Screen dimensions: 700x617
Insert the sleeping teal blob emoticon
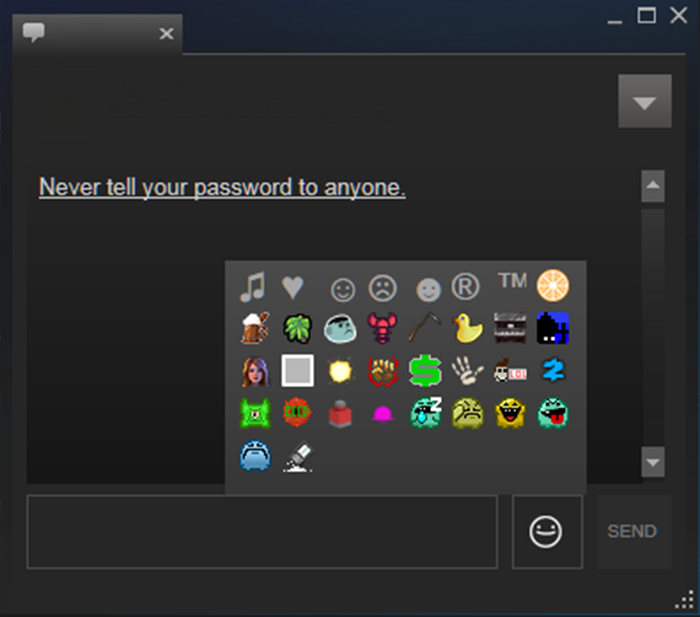coord(425,413)
